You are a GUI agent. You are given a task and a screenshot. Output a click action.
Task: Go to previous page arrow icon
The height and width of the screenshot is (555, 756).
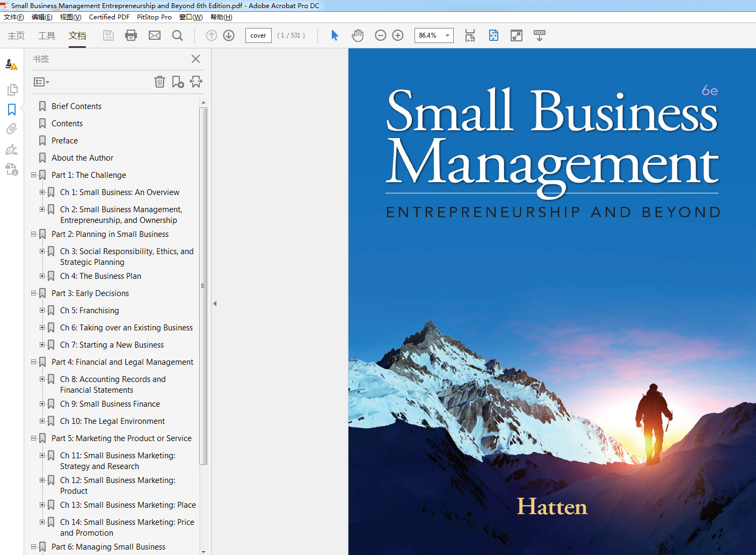pos(212,35)
